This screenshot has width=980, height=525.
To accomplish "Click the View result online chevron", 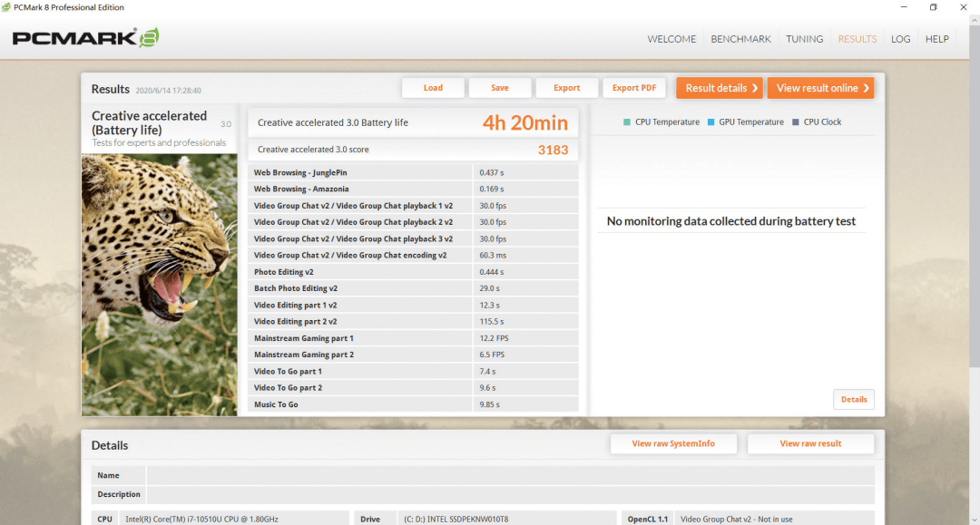I will [867, 88].
